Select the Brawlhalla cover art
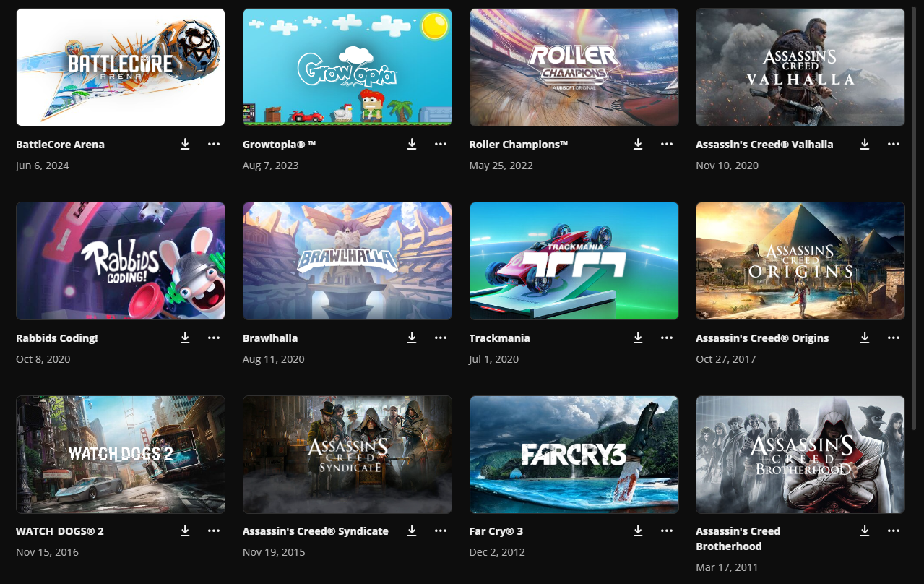The height and width of the screenshot is (584, 924). pyautogui.click(x=347, y=261)
